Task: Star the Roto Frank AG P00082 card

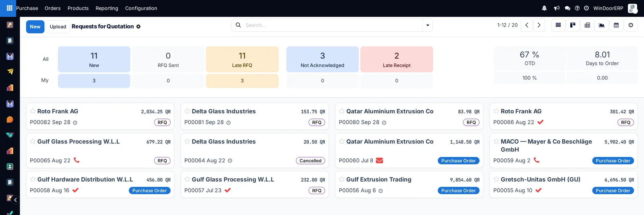Action: click(33, 111)
